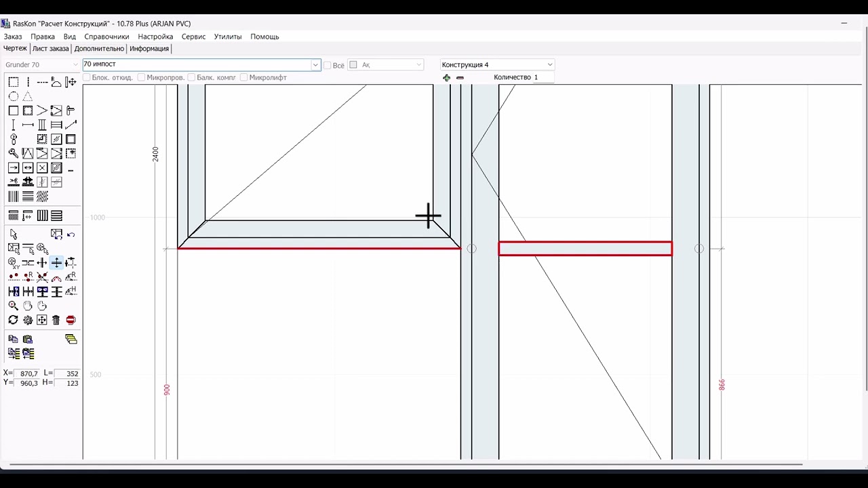Choose the diagonal hatch fill icon
This screenshot has height=488, width=868.
(x=42, y=197)
